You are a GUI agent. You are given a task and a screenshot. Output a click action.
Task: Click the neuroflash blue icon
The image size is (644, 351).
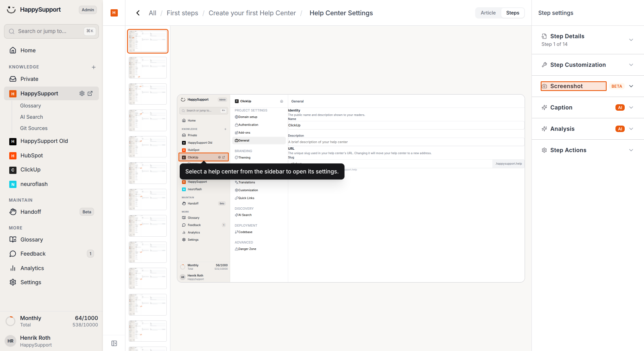click(x=13, y=184)
